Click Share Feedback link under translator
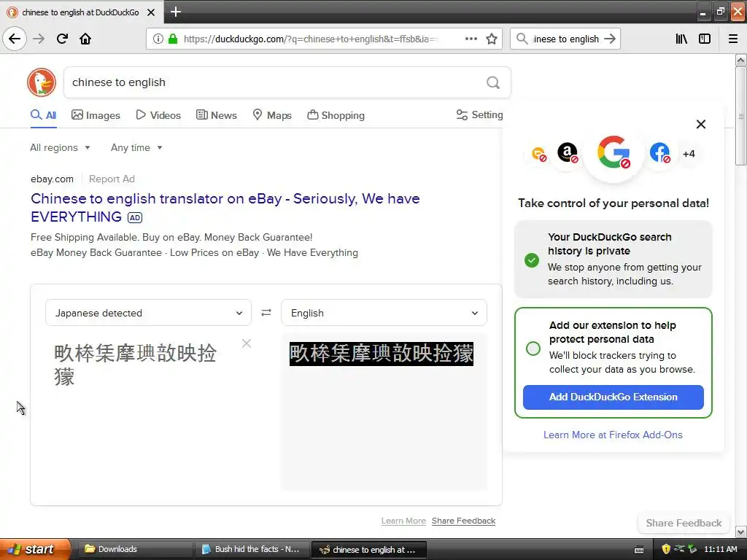This screenshot has width=747, height=560. click(x=463, y=521)
